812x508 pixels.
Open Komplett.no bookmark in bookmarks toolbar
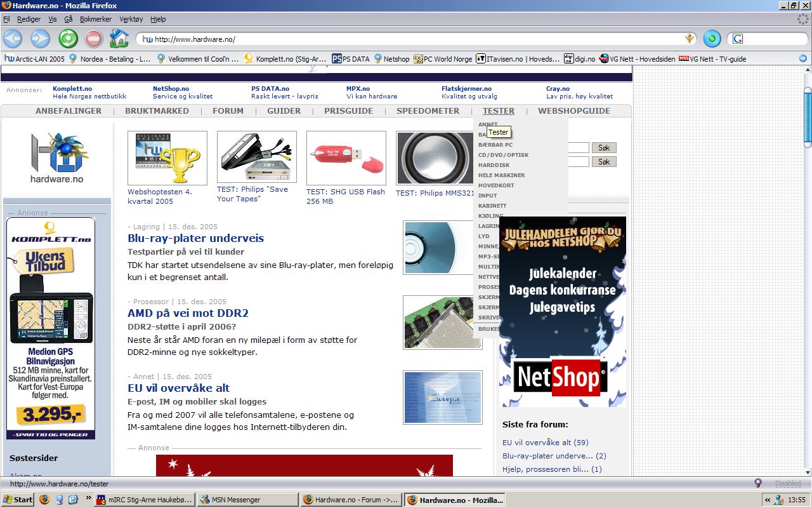click(285, 58)
